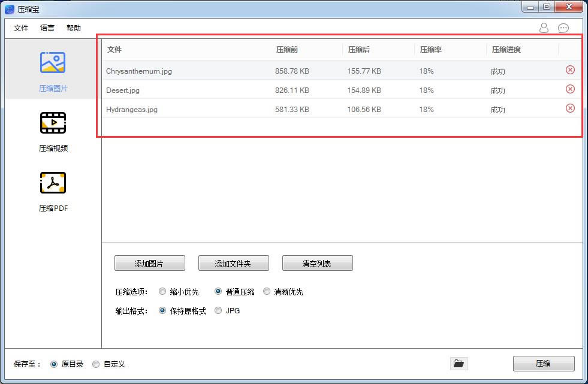Switch to 压缩PDF compression mode
588x384 pixels.
click(x=53, y=192)
